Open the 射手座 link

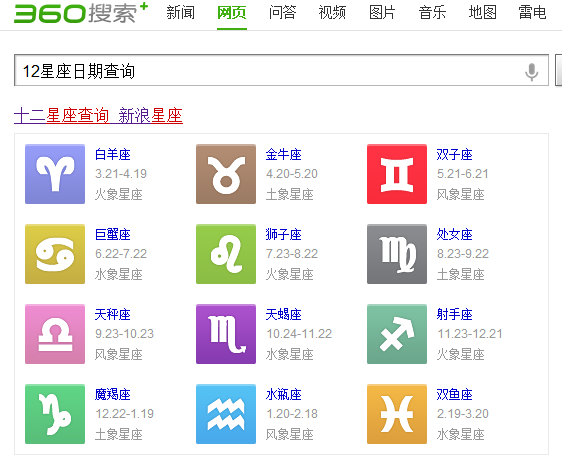click(x=454, y=315)
